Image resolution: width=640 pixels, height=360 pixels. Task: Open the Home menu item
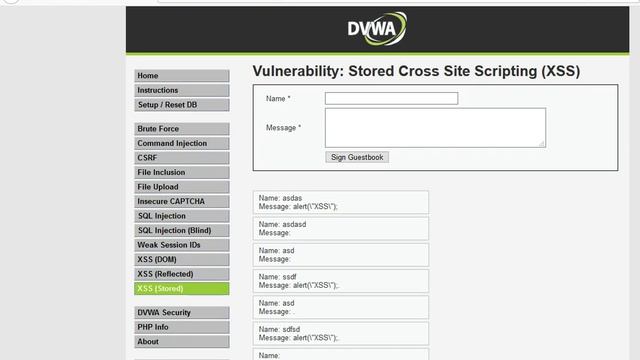tap(182, 76)
